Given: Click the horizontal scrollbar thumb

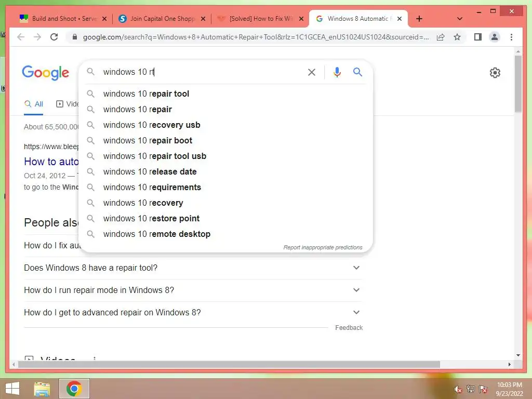Looking at the screenshot, I should pyautogui.click(x=229, y=364).
